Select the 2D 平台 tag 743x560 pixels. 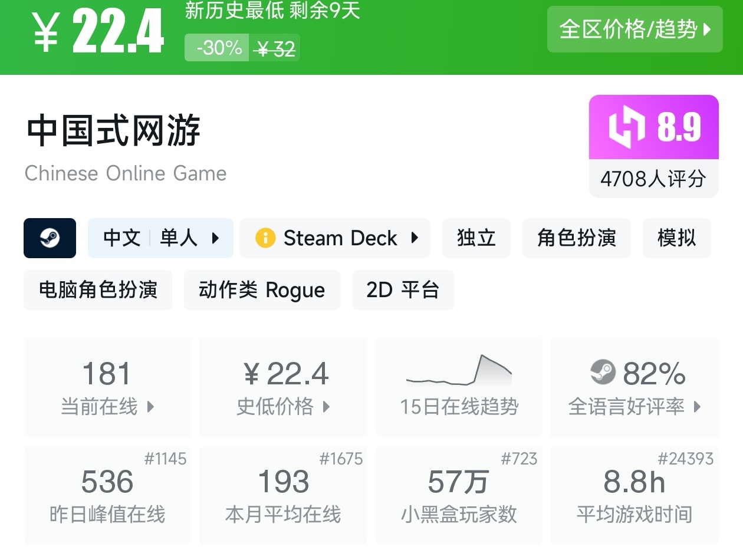pos(403,290)
